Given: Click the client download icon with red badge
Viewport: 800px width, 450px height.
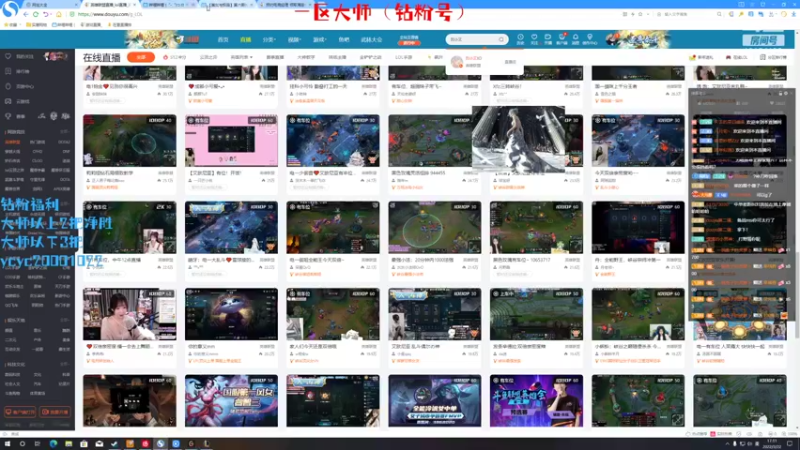Looking at the screenshot, I should click(x=562, y=39).
